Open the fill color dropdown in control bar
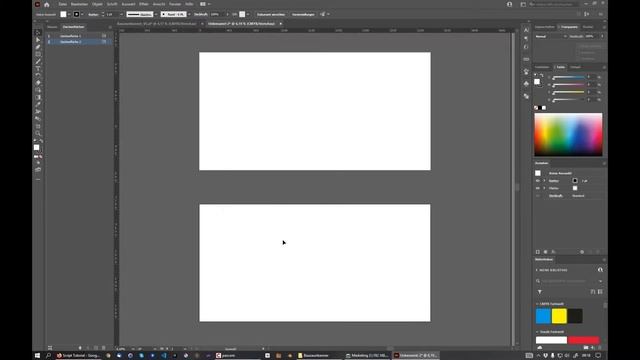The image size is (640, 360). click(69, 14)
